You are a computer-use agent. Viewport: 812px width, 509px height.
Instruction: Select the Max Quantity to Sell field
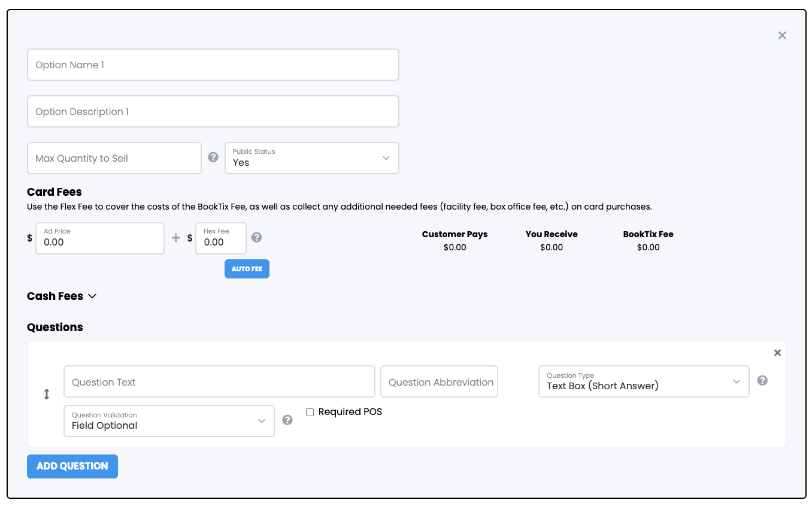pos(114,158)
